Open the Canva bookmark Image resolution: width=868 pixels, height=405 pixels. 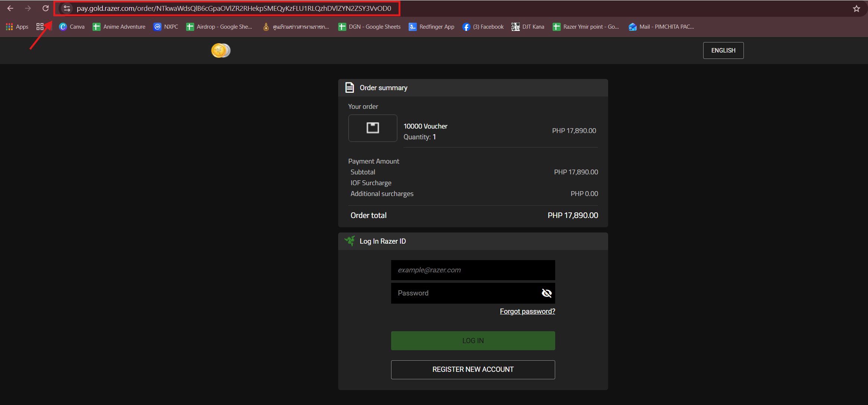pos(72,27)
